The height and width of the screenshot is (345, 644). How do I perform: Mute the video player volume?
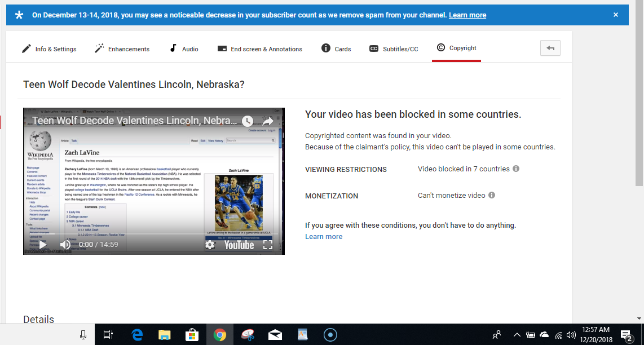point(65,245)
